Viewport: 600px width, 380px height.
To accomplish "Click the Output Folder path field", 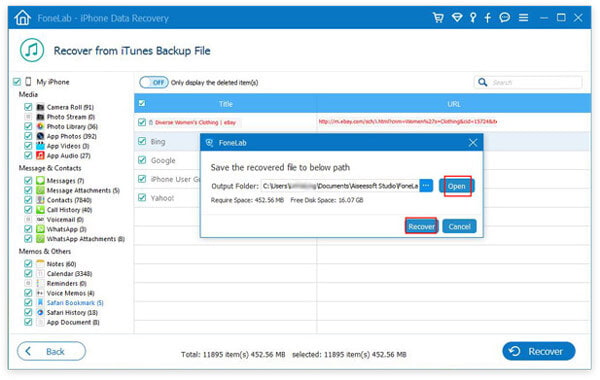I will (340, 186).
